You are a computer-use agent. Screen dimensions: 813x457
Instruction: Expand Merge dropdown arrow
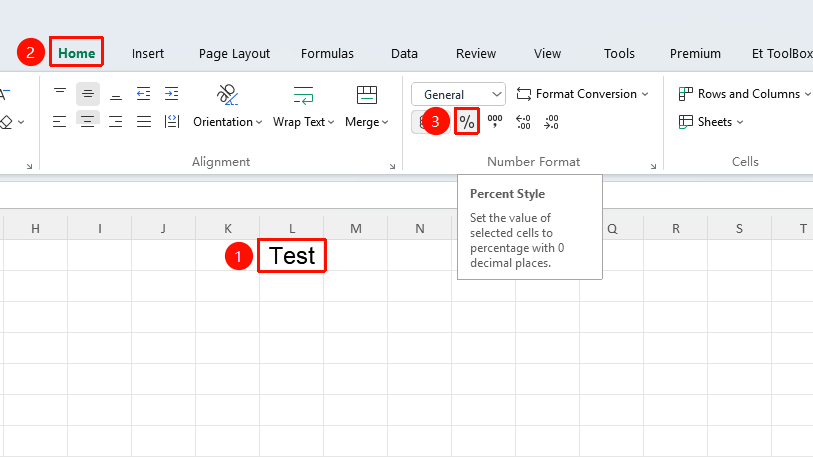385,122
